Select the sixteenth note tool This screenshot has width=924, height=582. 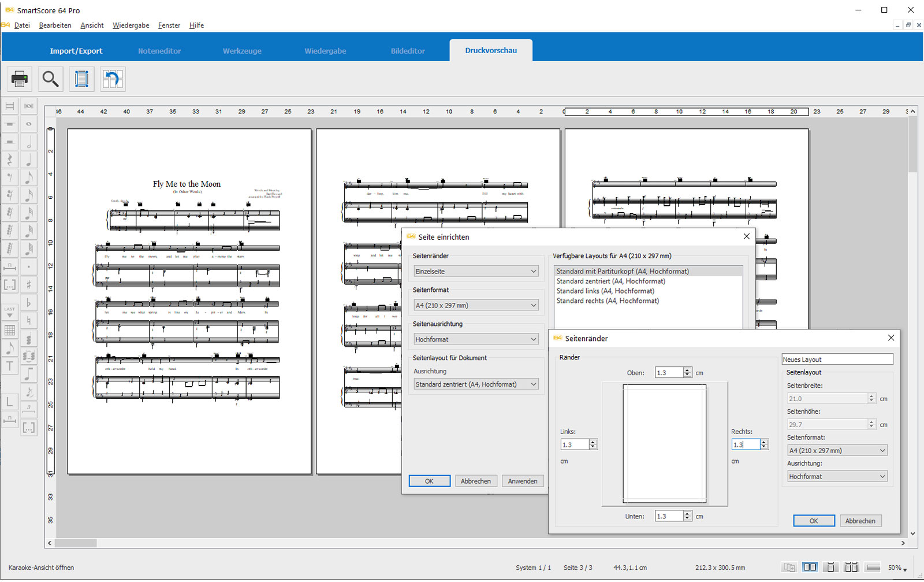tap(29, 195)
